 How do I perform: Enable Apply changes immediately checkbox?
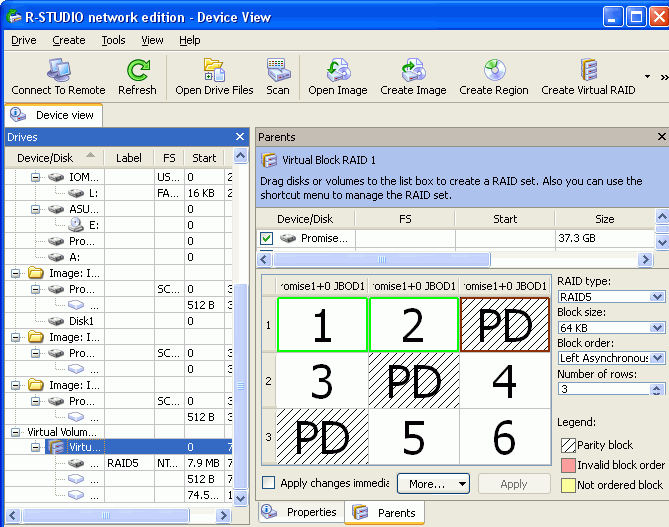[268, 483]
